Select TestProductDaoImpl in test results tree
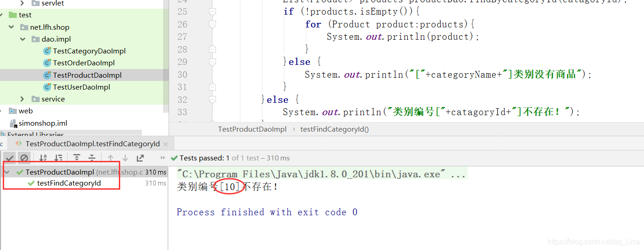Image resolution: width=644 pixels, height=250 pixels. tap(59, 172)
